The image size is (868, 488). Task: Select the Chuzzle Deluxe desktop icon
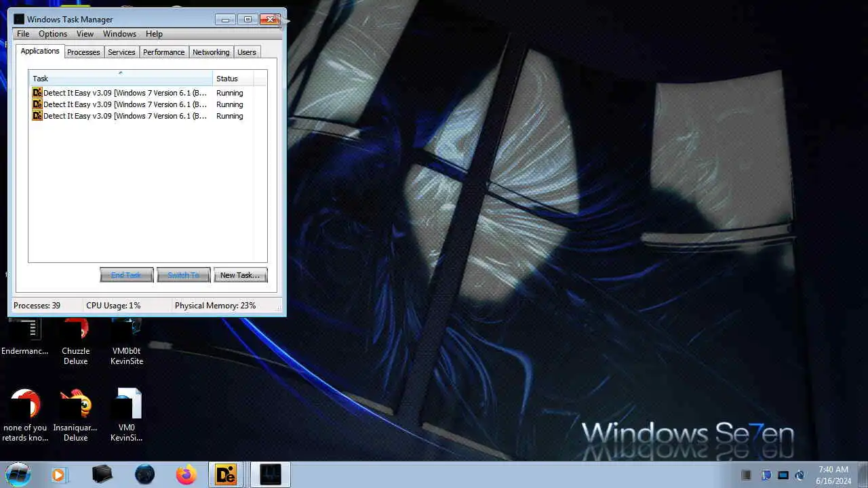pyautogui.click(x=75, y=342)
